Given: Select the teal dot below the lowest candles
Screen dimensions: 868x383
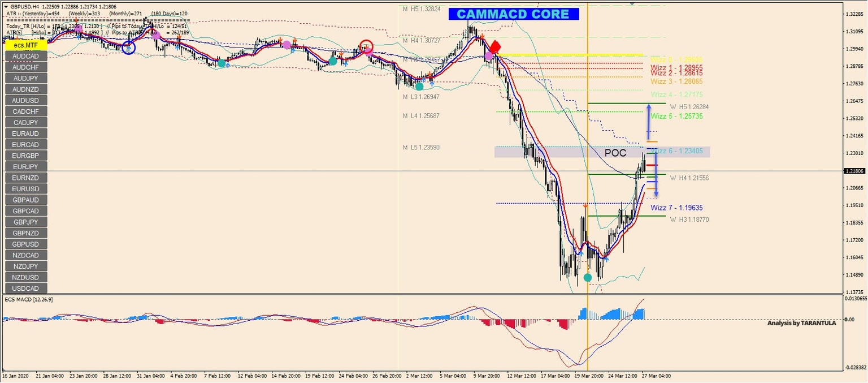Looking at the screenshot, I should (588, 277).
